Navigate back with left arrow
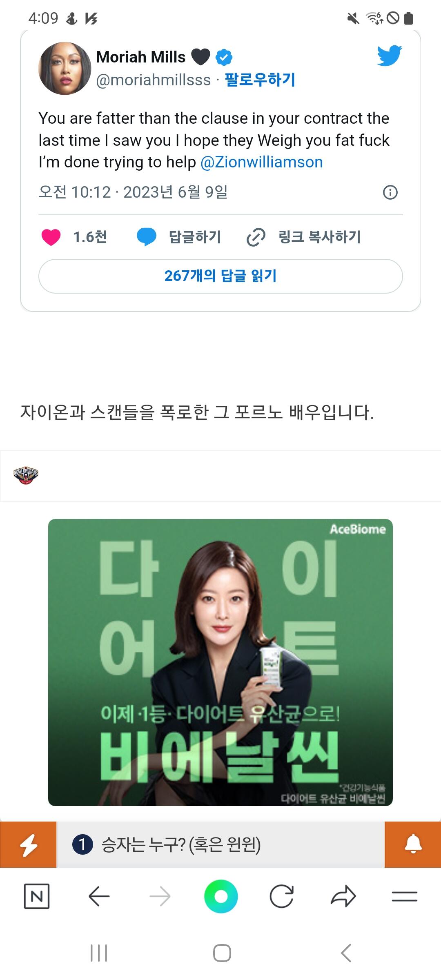This screenshot has width=441, height=980. coord(99,896)
